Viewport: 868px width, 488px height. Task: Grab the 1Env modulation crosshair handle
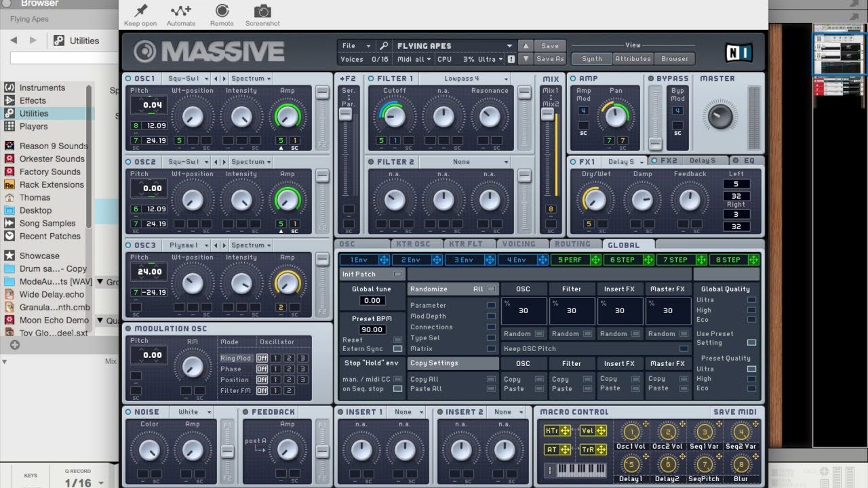point(384,260)
